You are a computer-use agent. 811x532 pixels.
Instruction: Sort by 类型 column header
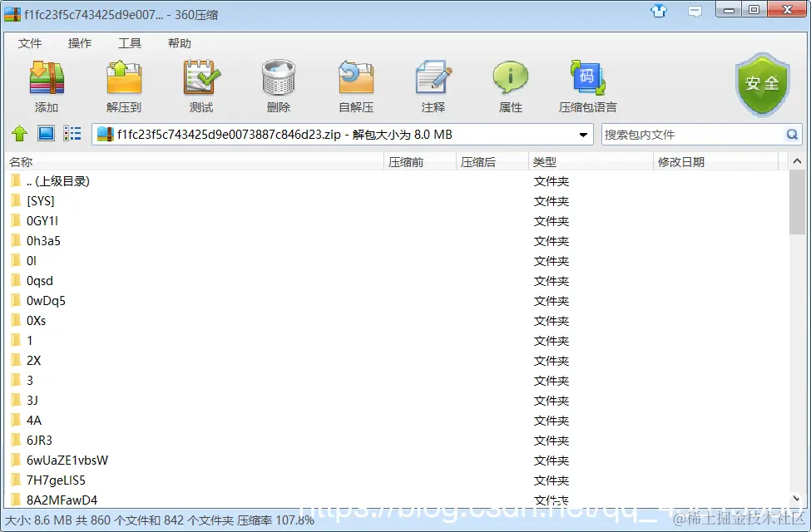pyautogui.click(x=591, y=162)
